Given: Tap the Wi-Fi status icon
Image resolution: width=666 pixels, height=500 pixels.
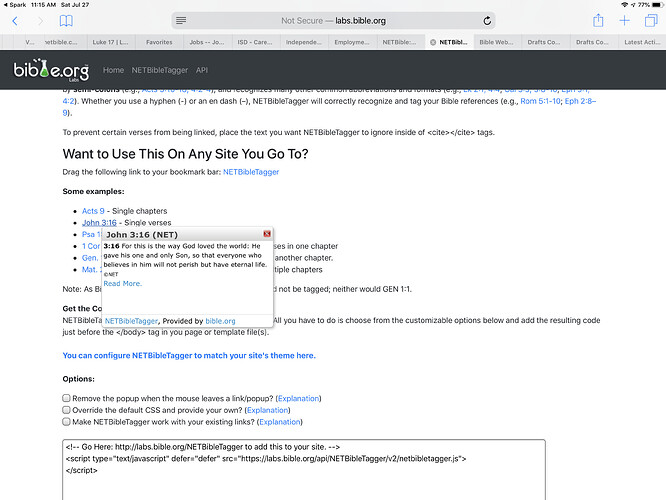Looking at the screenshot, I should click(624, 5).
